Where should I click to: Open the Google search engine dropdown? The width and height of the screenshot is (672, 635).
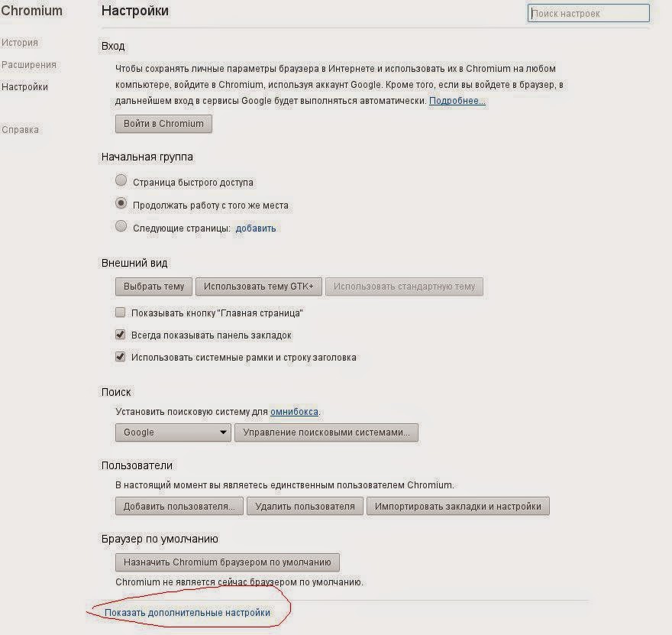(173, 433)
